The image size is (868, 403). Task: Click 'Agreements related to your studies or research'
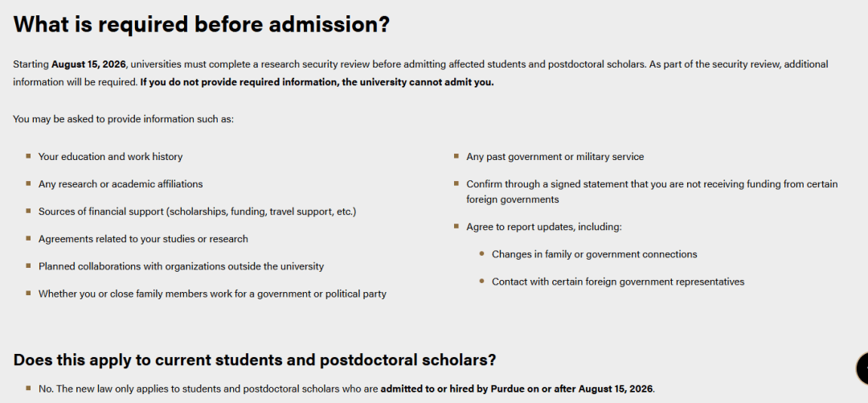(143, 239)
